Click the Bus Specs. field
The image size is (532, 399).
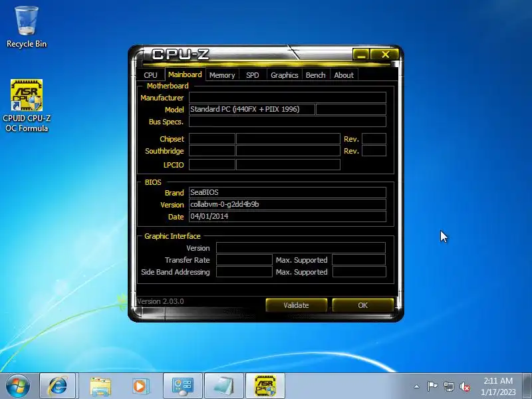287,122
